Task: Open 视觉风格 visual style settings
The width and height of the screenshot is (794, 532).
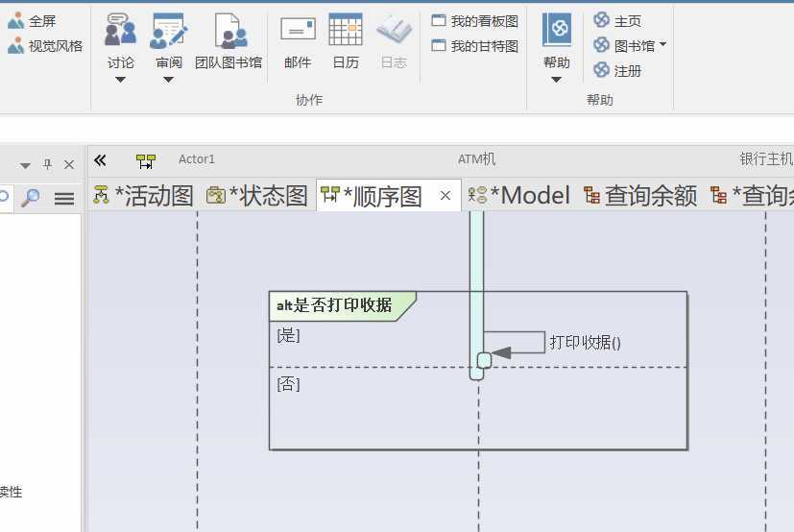Action: pyautogui.click(x=45, y=46)
